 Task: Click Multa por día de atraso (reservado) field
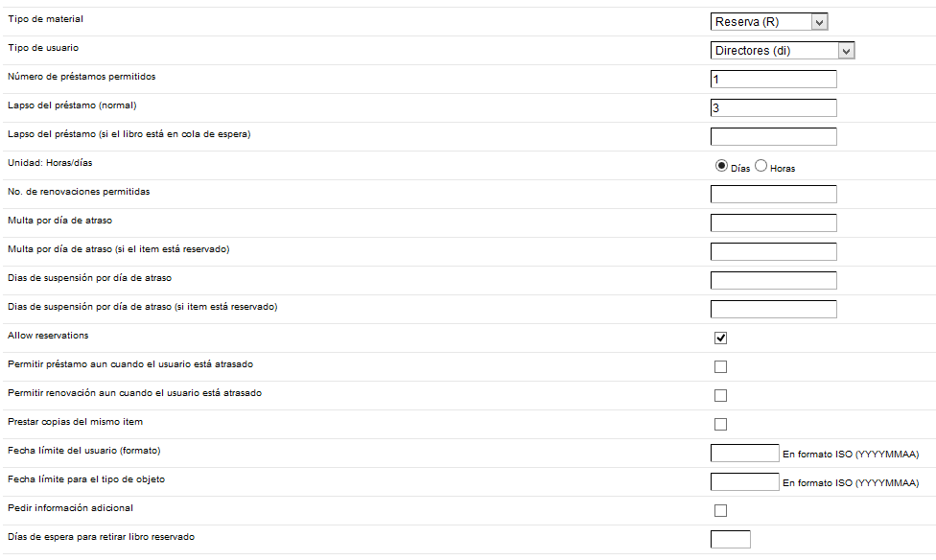[773, 252]
